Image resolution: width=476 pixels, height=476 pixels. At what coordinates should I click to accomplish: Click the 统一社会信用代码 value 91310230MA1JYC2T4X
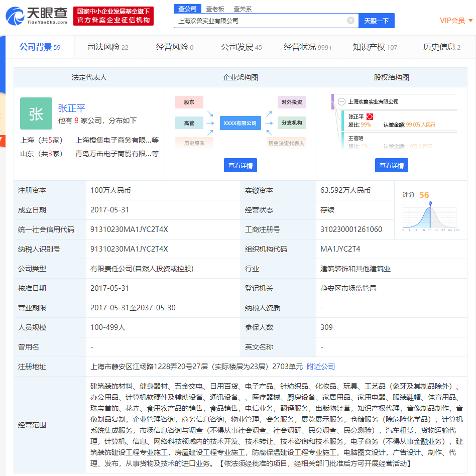point(129,229)
